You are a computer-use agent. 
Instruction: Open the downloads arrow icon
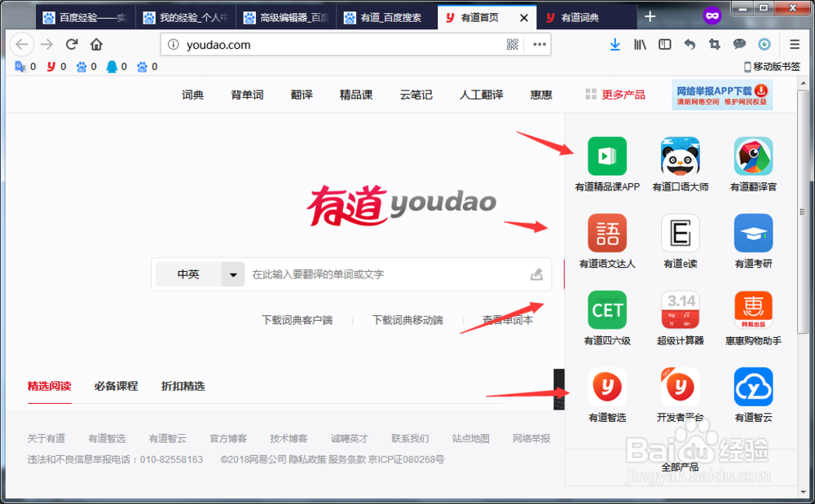(615, 45)
